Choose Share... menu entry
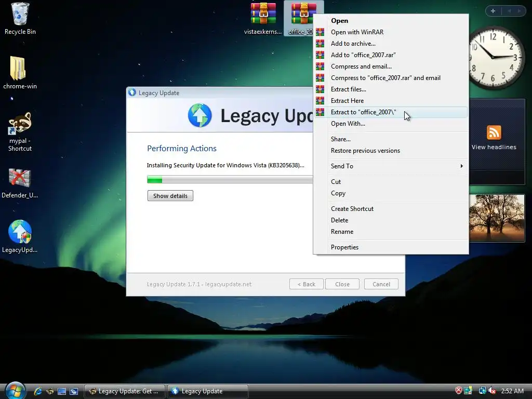 tap(391, 139)
